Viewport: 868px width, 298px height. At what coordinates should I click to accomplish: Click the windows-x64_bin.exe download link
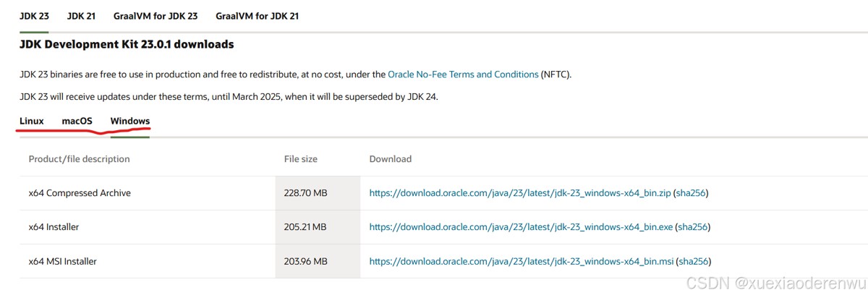coord(521,227)
